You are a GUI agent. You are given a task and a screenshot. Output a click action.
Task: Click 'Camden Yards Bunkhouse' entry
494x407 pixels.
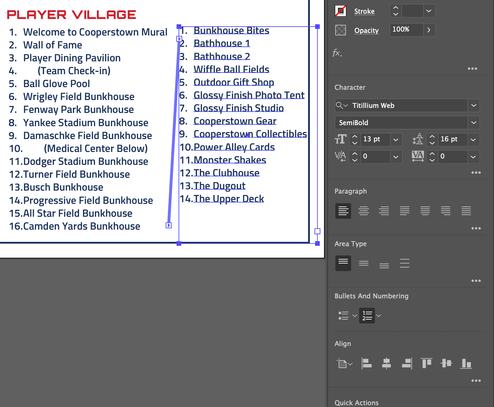pos(82,226)
